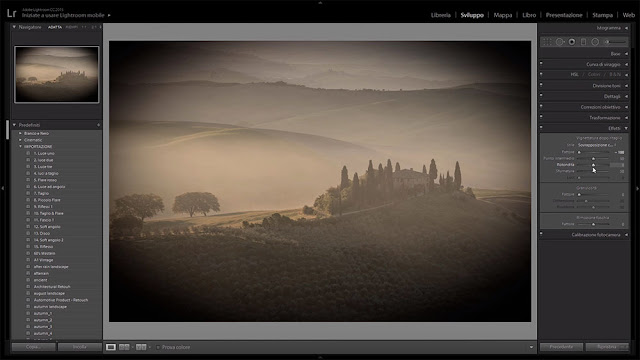This screenshot has height=360, width=640.
Task: Select the Spot Removal tool icon
Action: pos(560,42)
